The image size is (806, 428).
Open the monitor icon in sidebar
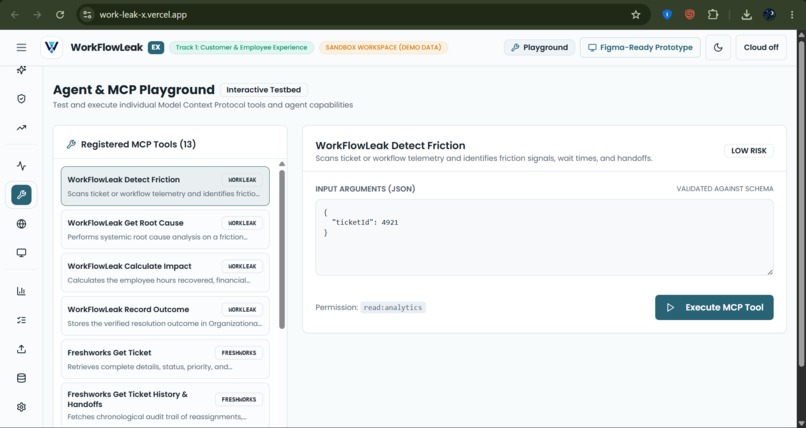(x=21, y=253)
